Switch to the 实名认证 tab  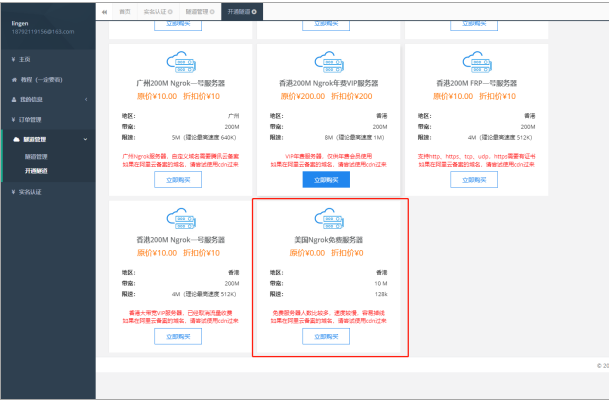tap(158, 12)
